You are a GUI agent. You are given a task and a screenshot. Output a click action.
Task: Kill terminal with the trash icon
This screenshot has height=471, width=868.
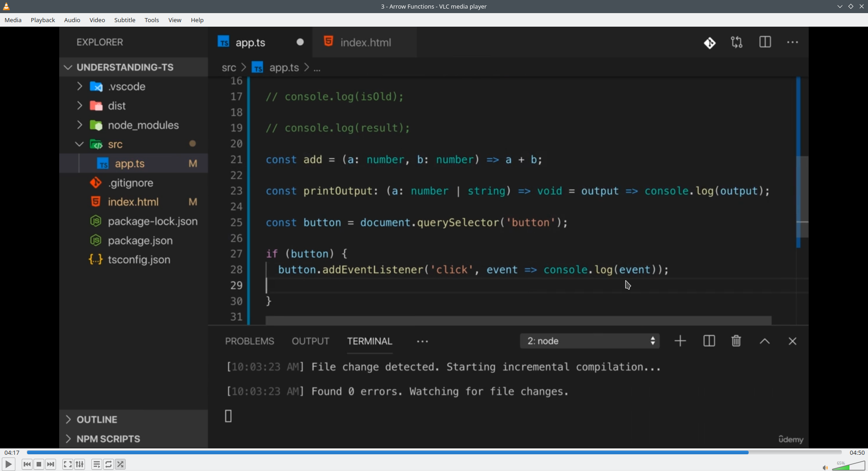click(736, 341)
